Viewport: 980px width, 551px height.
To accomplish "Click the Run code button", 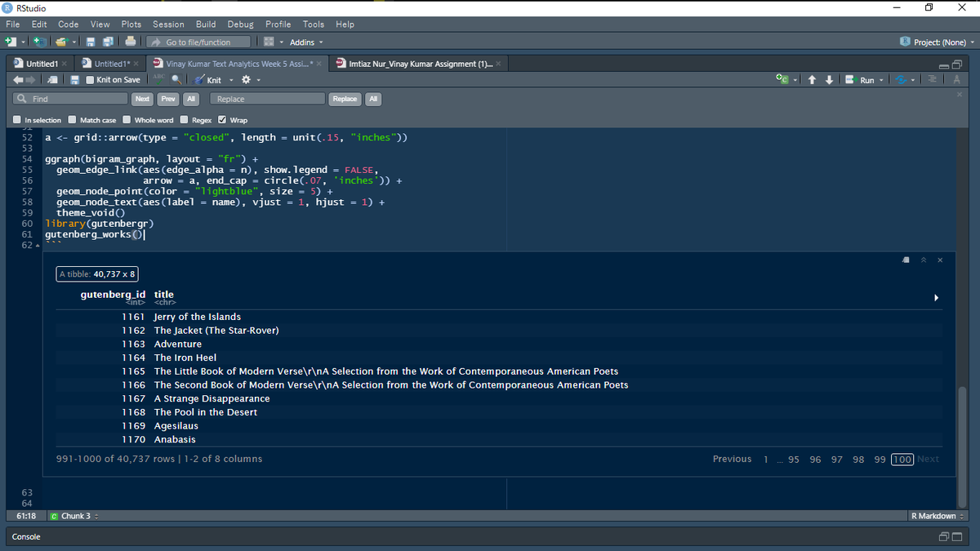I will click(860, 80).
